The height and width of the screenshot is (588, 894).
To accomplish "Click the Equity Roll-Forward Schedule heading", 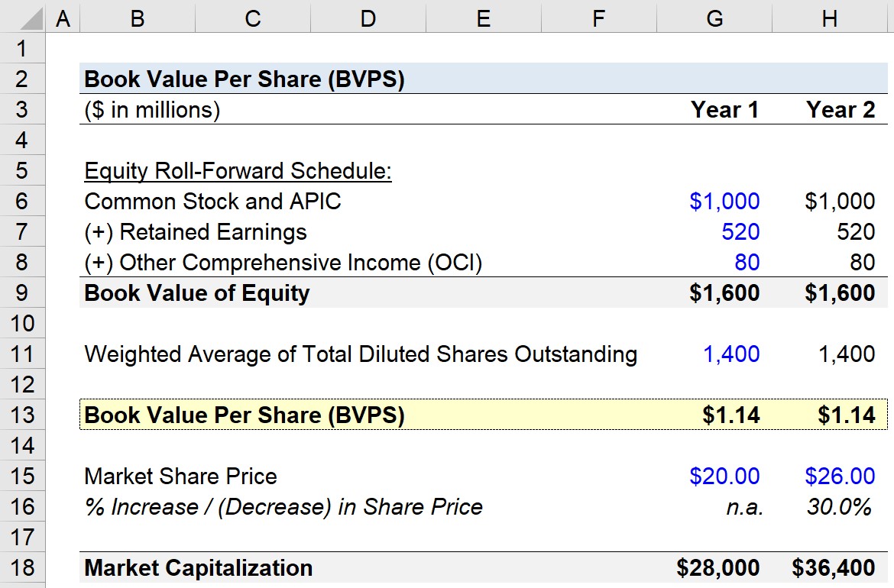I will (x=238, y=171).
